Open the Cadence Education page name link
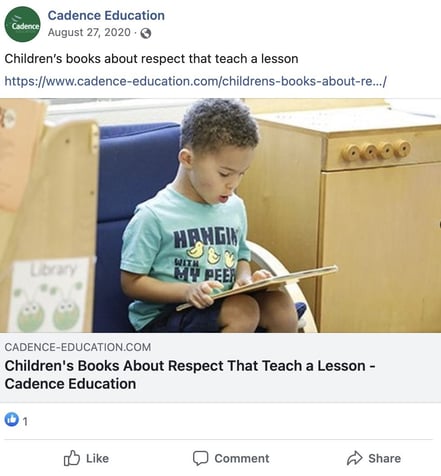 (106, 15)
